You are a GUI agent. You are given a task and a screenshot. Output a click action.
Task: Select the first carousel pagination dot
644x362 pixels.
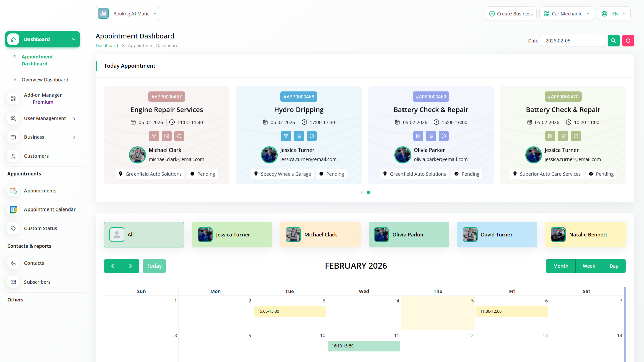pos(361,192)
